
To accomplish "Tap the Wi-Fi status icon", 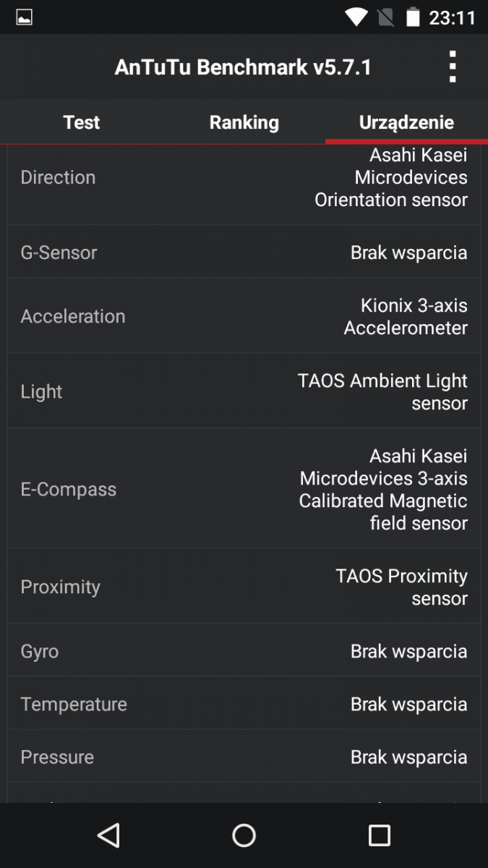I will [x=355, y=17].
